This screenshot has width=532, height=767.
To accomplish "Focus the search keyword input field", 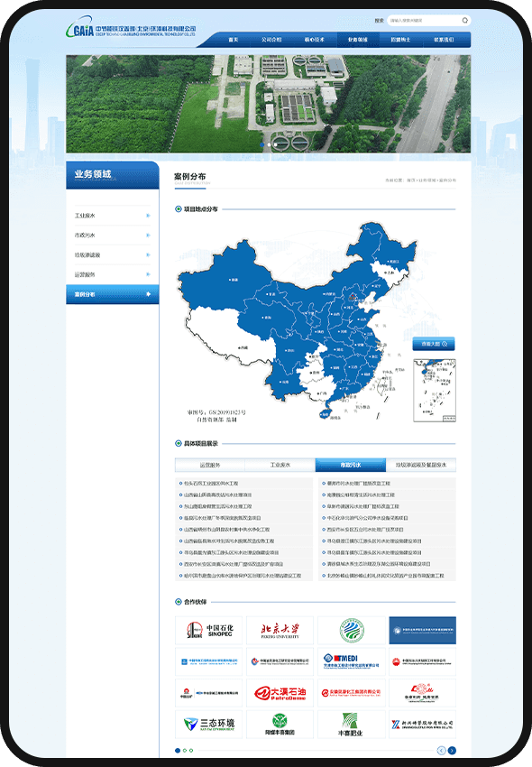I will (x=424, y=21).
